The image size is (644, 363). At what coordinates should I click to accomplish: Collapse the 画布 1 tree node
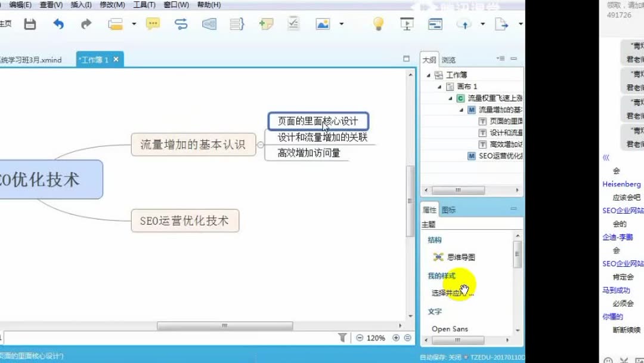tap(438, 86)
